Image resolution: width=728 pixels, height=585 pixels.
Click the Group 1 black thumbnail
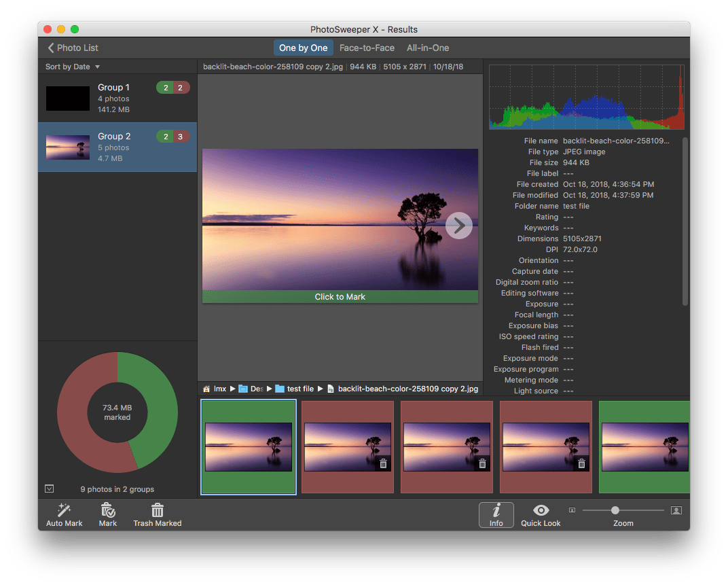(68, 98)
